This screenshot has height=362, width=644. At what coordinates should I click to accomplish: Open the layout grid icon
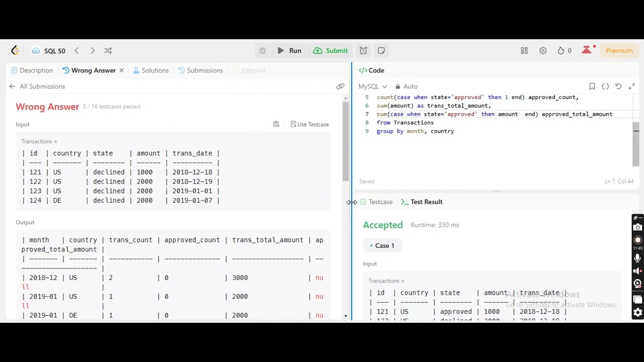524,51
